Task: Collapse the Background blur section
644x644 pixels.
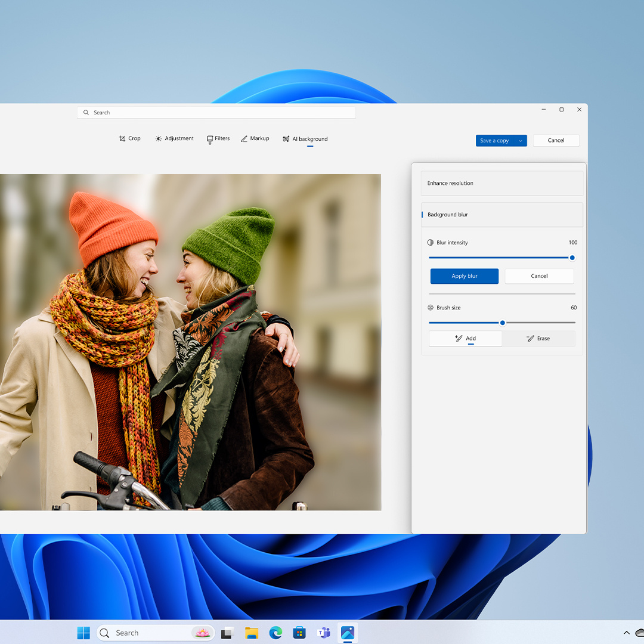Action: [502, 215]
